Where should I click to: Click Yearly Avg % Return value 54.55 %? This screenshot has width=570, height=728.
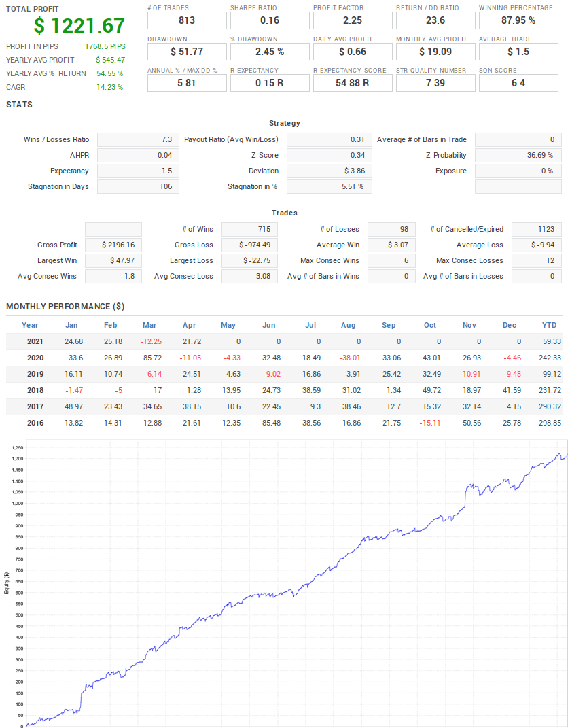pos(109,73)
